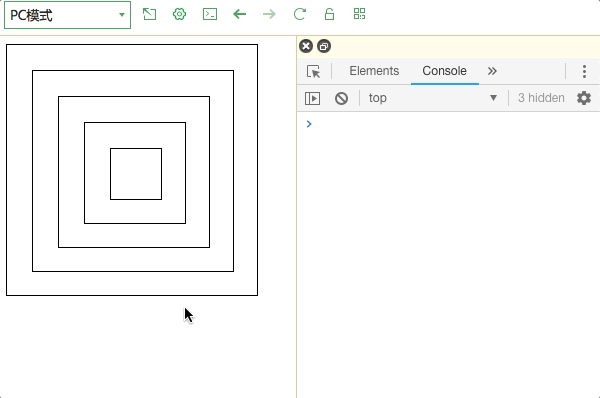This screenshot has height=398, width=600.
Task: Open the green gear settings icon
Action: [x=179, y=14]
